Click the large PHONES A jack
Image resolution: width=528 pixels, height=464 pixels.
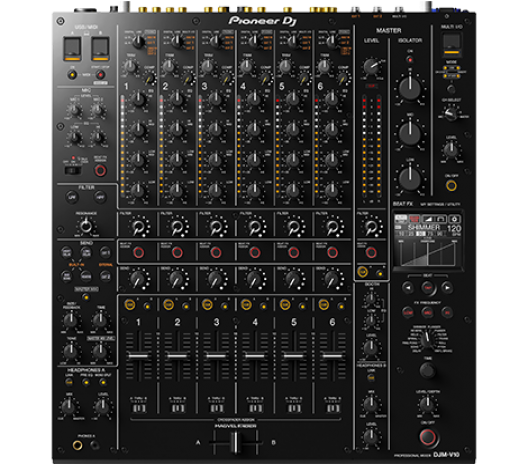[77, 445]
